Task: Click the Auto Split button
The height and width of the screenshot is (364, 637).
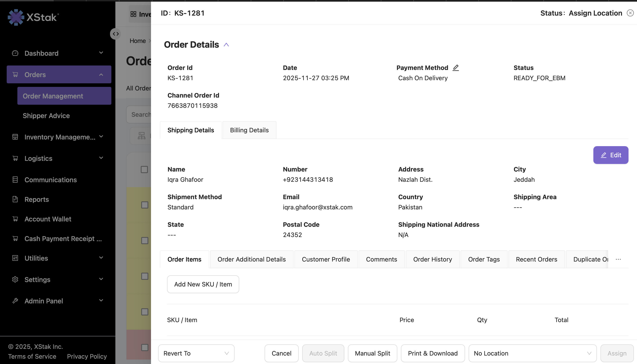Action: pyautogui.click(x=323, y=353)
